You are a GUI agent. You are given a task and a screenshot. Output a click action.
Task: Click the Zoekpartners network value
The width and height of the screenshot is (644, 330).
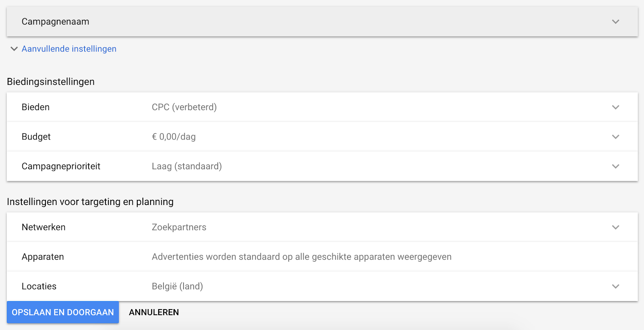179,227
